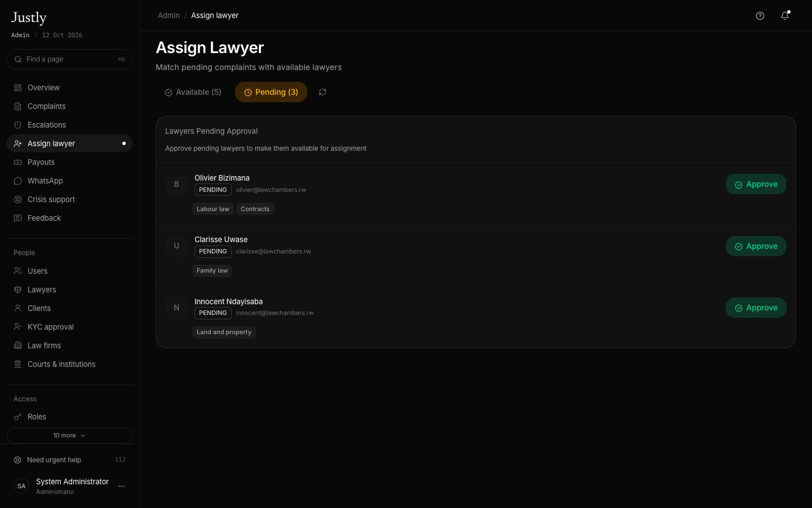Click the Contracts tag
This screenshot has height=508, width=812.
pyautogui.click(x=255, y=209)
